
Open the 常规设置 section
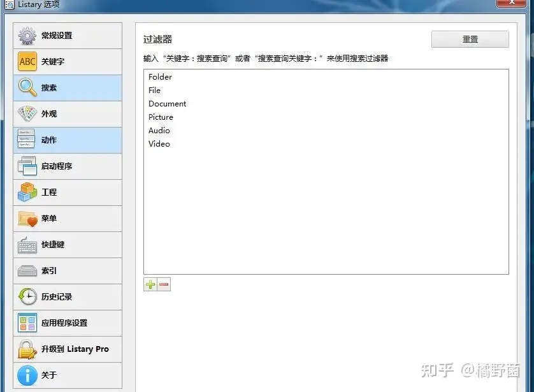point(68,36)
